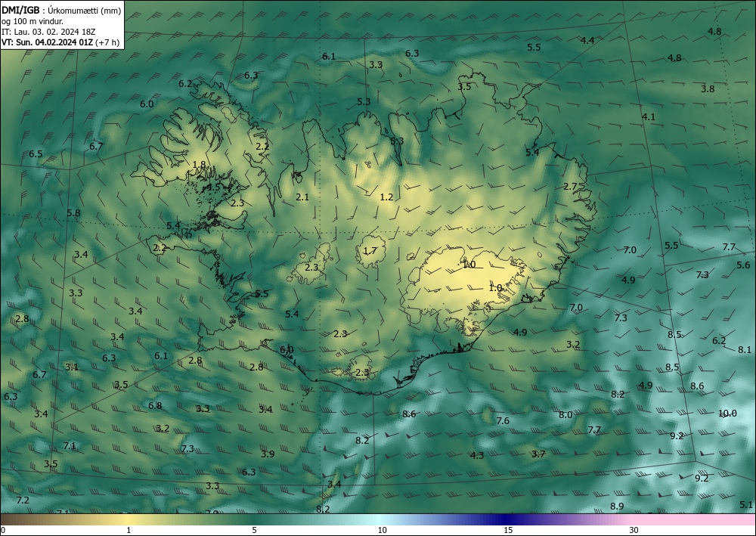The width and height of the screenshot is (756, 536).
Task: Click the map value 8.1
Action: (x=745, y=350)
